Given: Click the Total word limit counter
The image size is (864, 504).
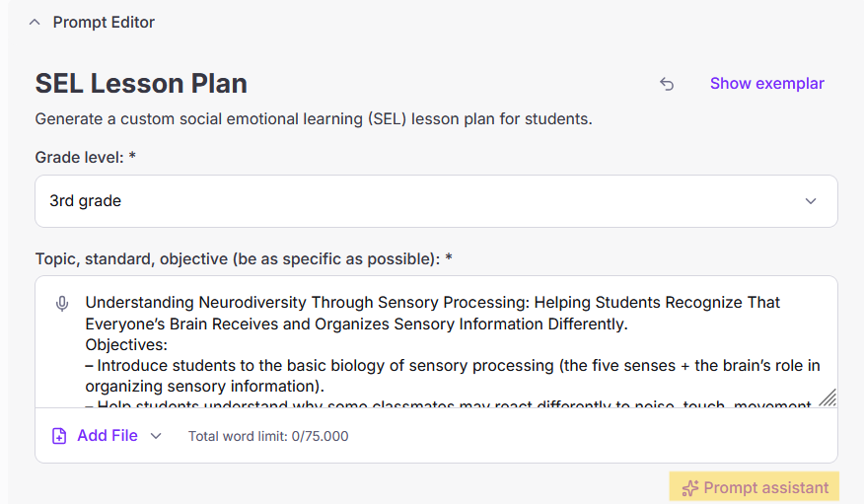Looking at the screenshot, I should [x=268, y=436].
